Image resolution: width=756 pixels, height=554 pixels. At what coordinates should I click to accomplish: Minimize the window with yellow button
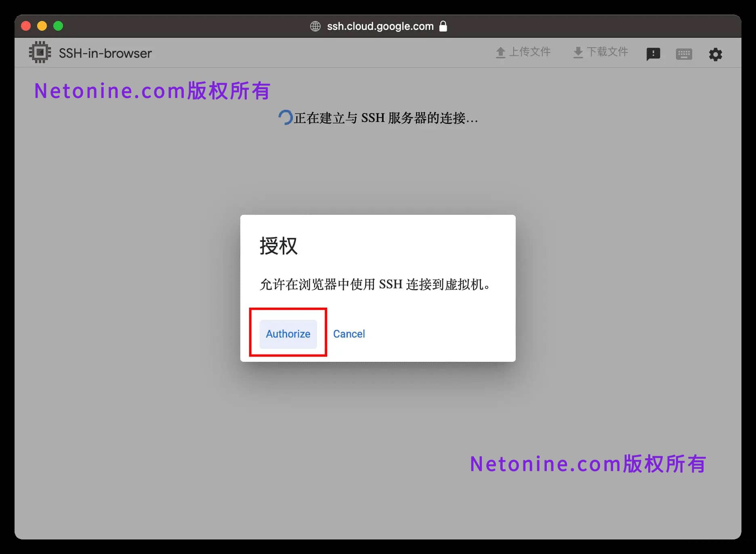point(42,26)
